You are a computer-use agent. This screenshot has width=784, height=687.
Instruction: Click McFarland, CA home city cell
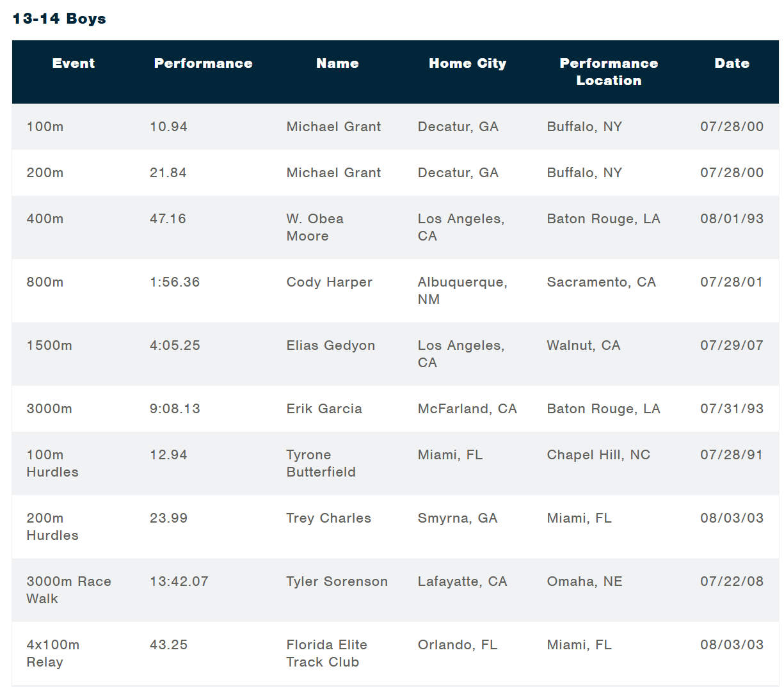click(x=467, y=409)
